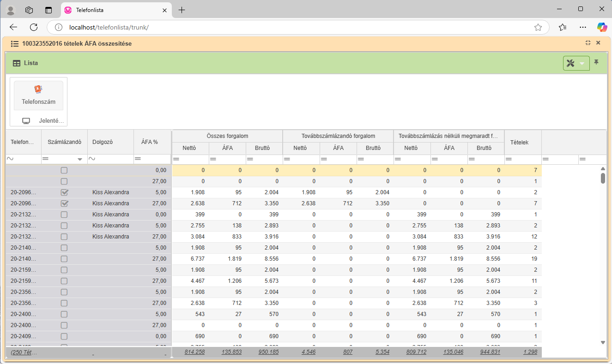This screenshot has height=364, width=612.
Task: Click the Telefonszám phone book icon
Action: pos(38,90)
